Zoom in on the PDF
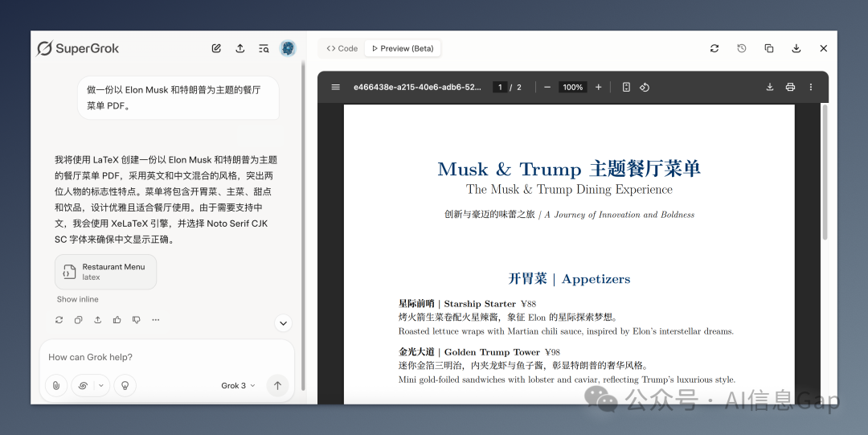The width and height of the screenshot is (868, 435). (x=599, y=87)
